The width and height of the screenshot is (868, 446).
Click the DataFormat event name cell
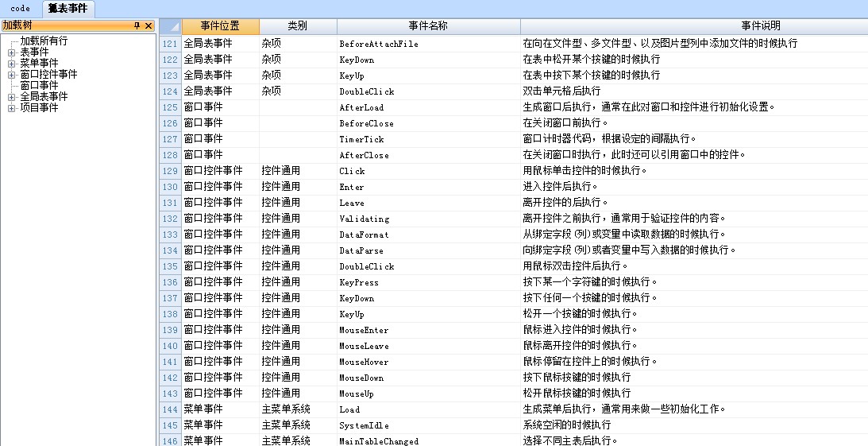429,235
